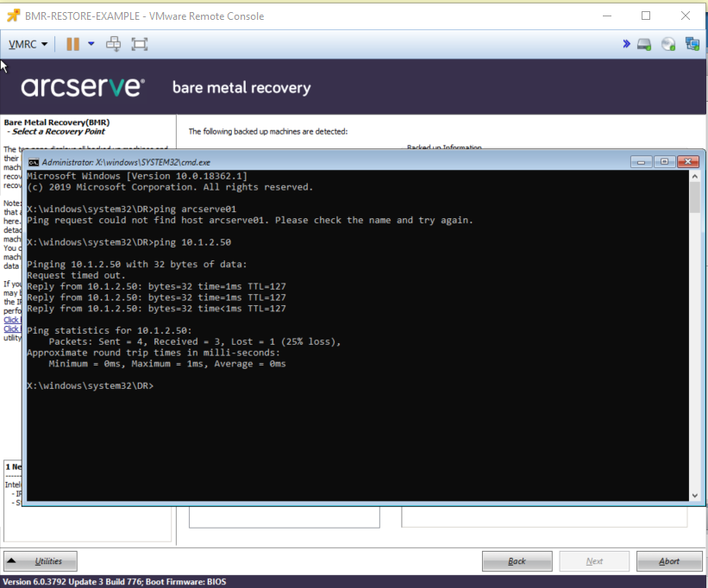Send Ctrl+Alt+Del to the VM
Viewport: 708px width, 588px height.
[x=113, y=44]
